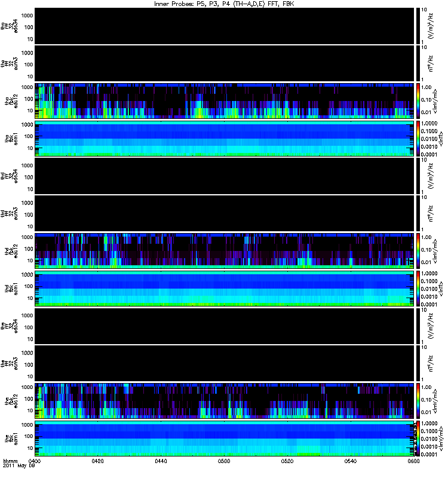The width and height of the screenshot is (448, 478).
Task: Click the the fbk edc12 rainbow color bar
Action: 418,401
